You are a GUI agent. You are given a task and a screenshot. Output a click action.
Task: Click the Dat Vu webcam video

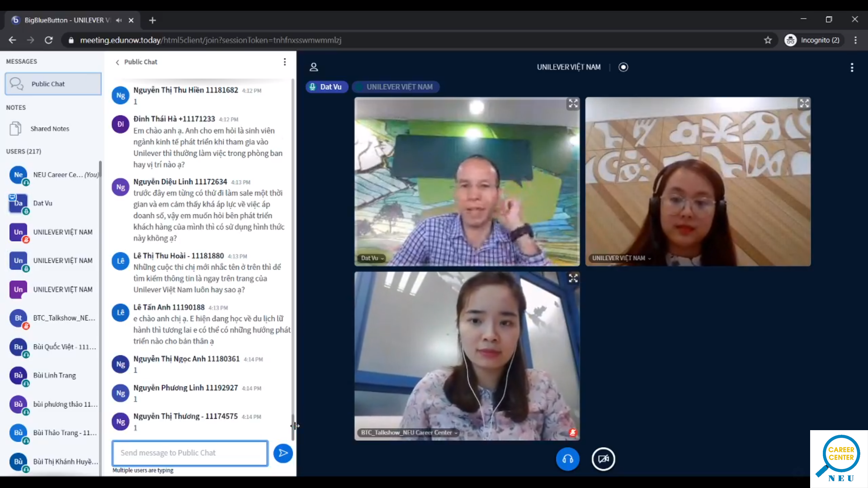point(467,182)
